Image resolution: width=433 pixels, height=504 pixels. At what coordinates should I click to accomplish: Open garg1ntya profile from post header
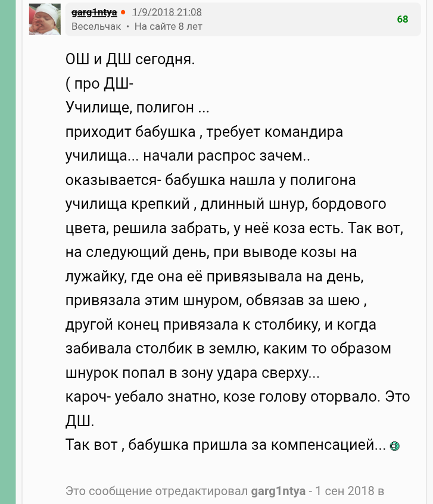tap(94, 12)
